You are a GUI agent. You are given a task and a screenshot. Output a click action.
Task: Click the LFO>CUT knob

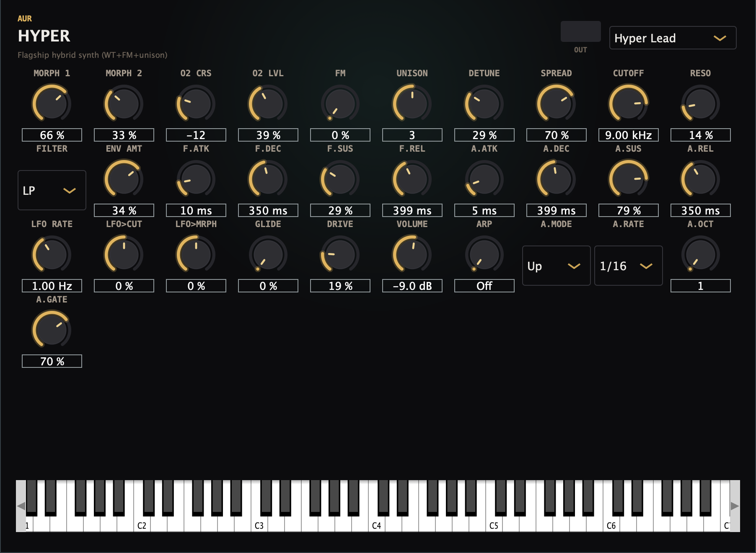tap(124, 254)
